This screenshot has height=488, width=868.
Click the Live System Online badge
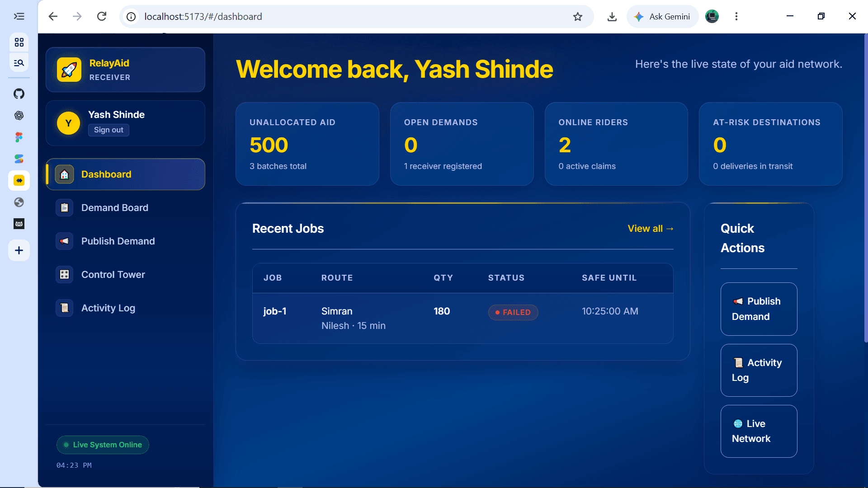pyautogui.click(x=103, y=445)
